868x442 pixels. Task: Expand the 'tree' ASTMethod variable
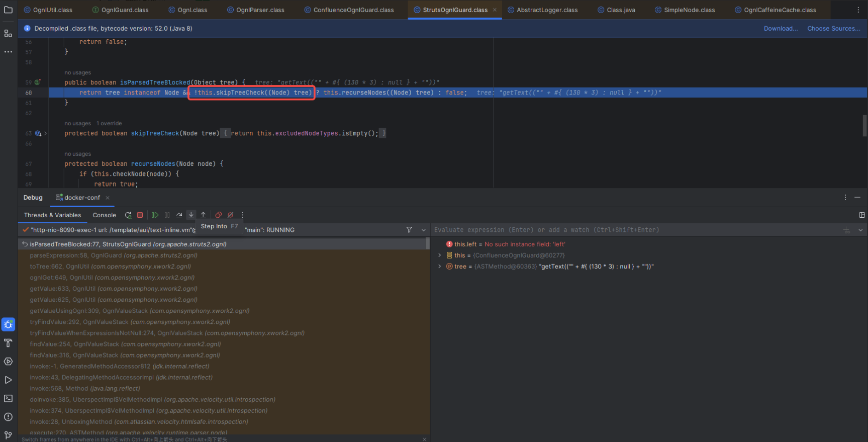[440, 267]
